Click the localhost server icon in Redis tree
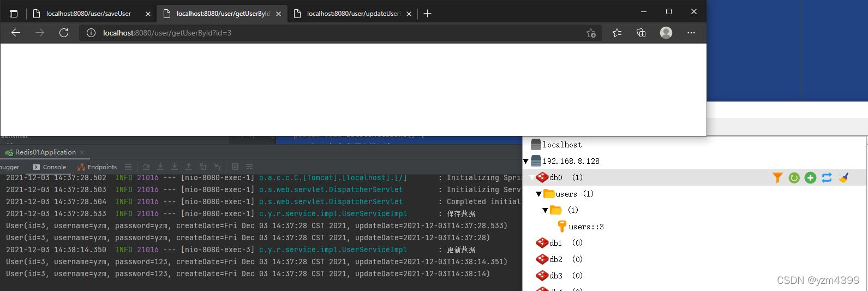Viewport: 868px width, 291px height. tap(536, 144)
